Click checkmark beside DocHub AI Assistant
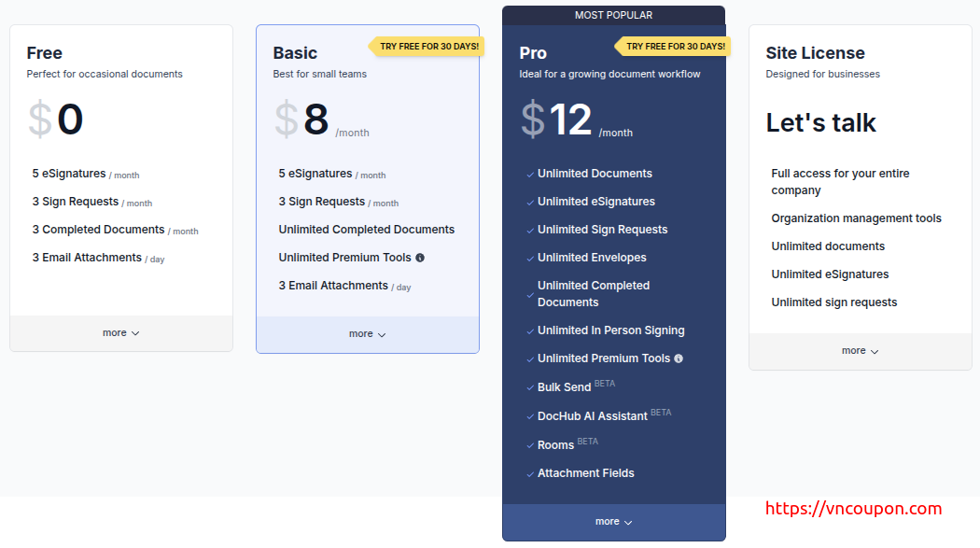This screenshot has width=980, height=548. (530, 416)
